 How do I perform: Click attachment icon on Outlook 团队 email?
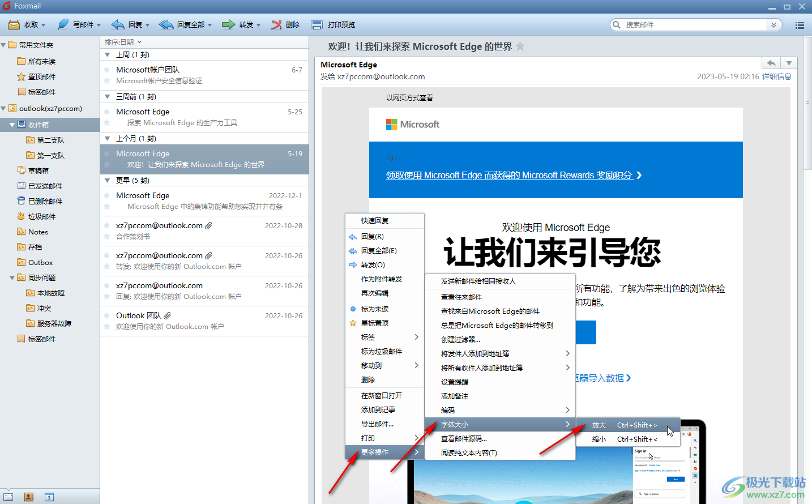click(168, 315)
